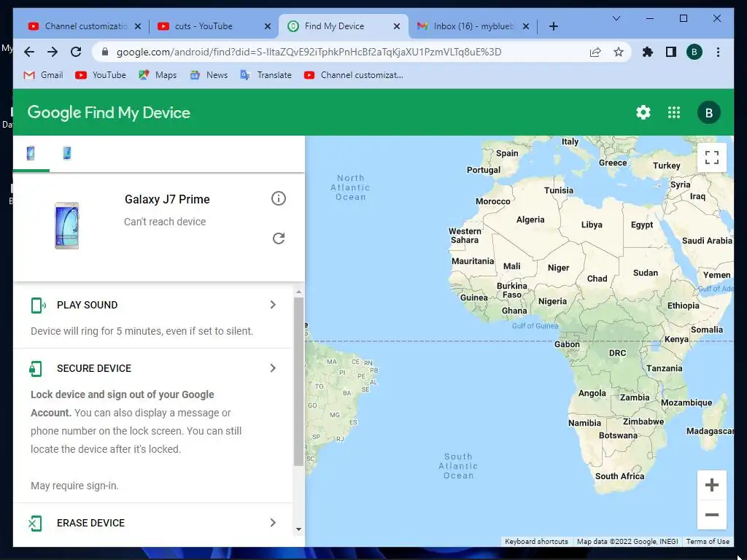The width and height of the screenshot is (747, 560).
Task: Click the Play Sound phone icon
Action: 38,306
